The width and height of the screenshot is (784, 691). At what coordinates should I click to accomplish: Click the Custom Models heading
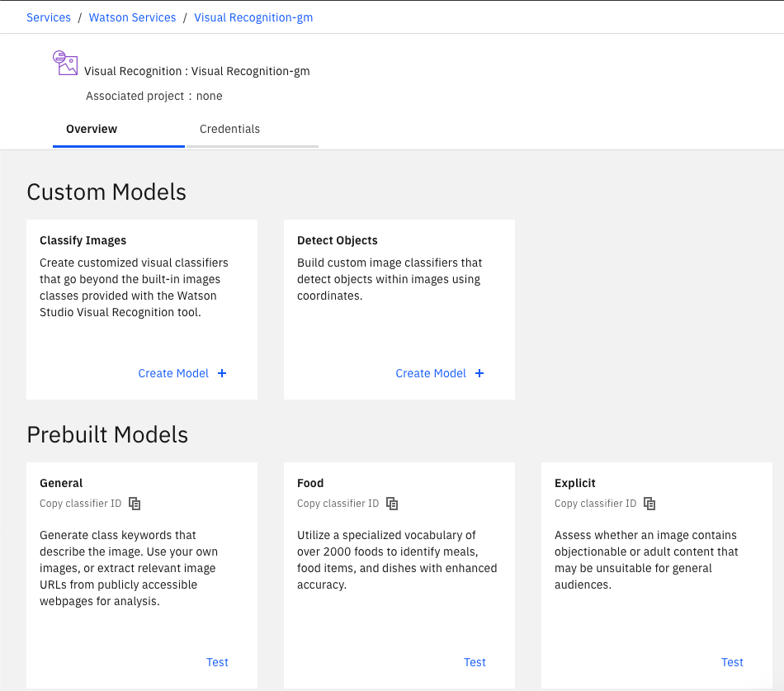[106, 192]
